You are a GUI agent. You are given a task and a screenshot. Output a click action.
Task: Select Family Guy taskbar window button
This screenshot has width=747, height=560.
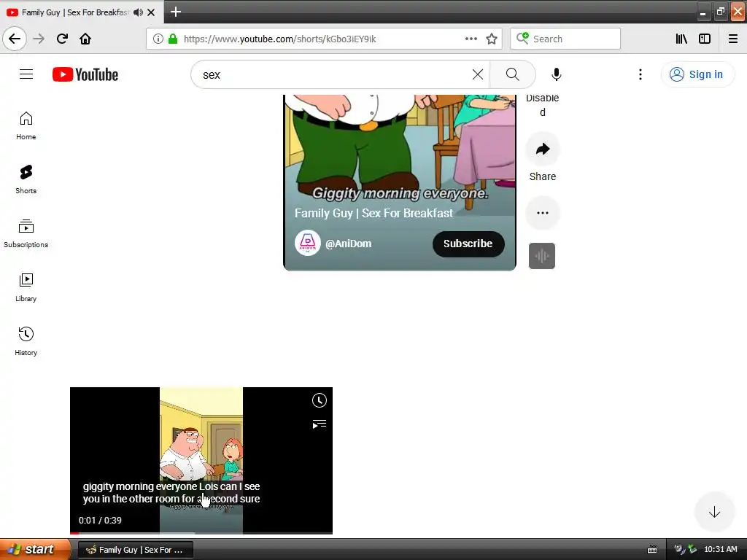[135, 550]
